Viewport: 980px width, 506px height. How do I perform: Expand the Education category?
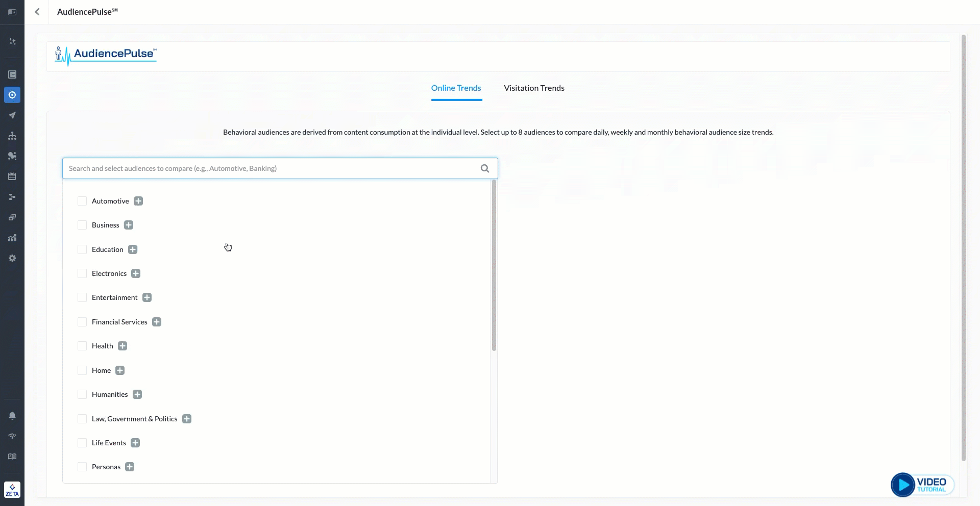point(133,249)
